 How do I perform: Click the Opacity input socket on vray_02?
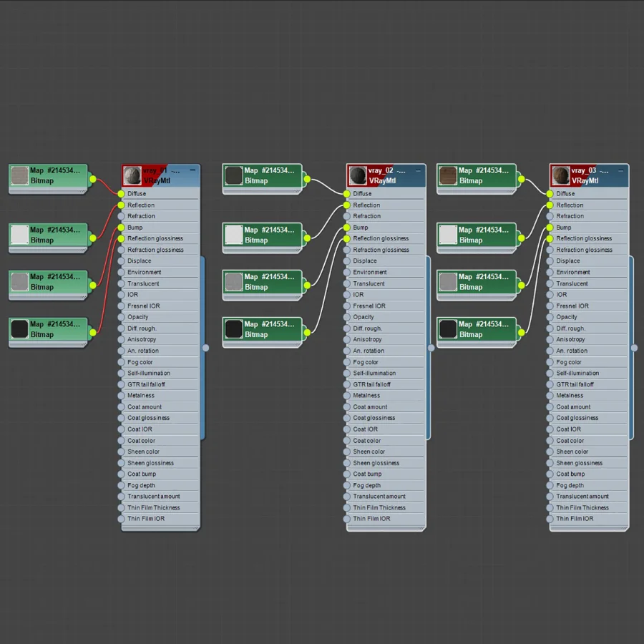click(346, 317)
